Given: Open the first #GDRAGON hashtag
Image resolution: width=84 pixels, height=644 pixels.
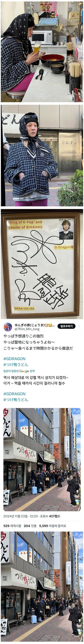Looking at the screenshot, I should [14, 359].
